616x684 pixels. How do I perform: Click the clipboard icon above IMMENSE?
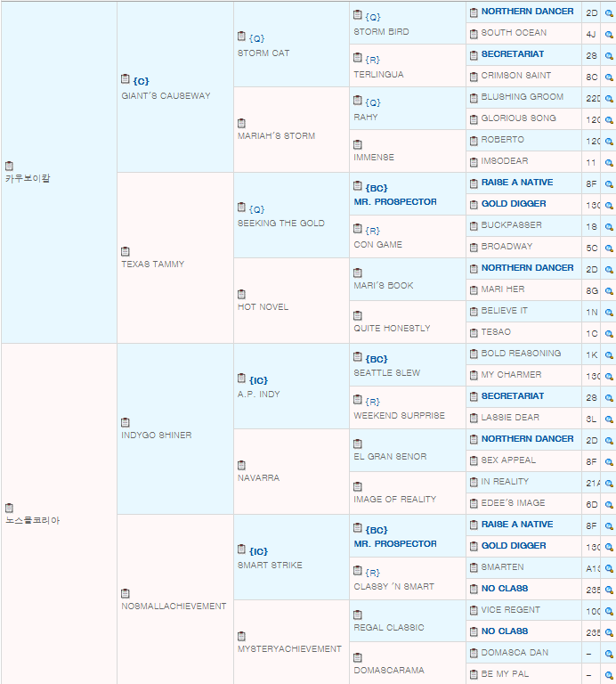[358, 144]
